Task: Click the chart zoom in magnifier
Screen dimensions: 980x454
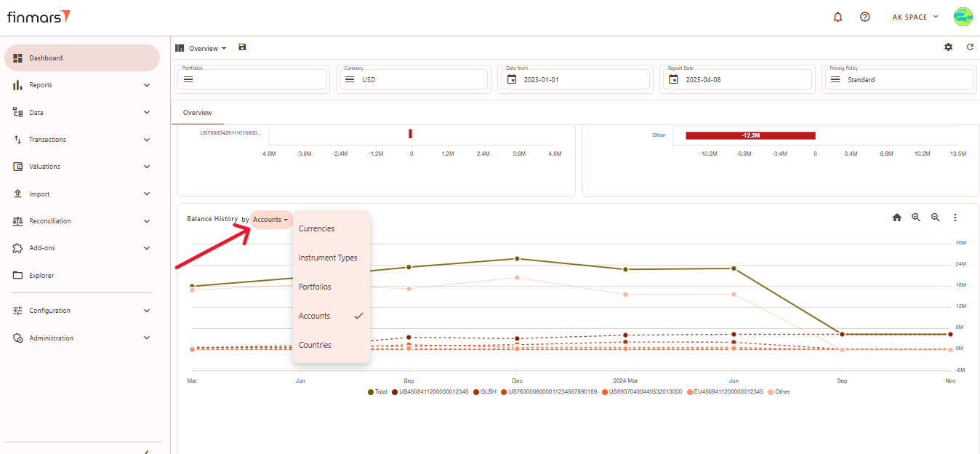Action: [916, 218]
